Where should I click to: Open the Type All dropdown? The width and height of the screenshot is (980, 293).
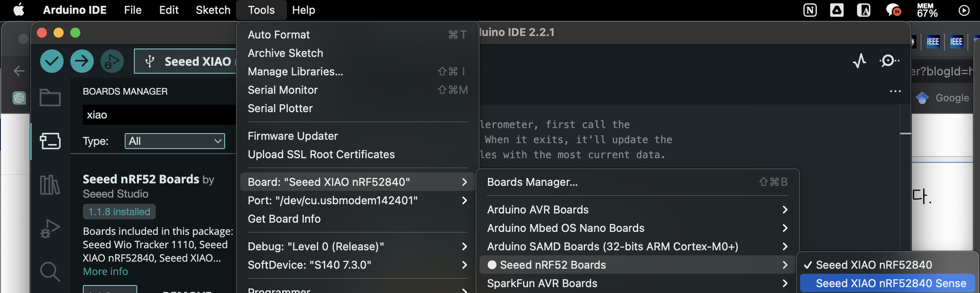click(175, 141)
